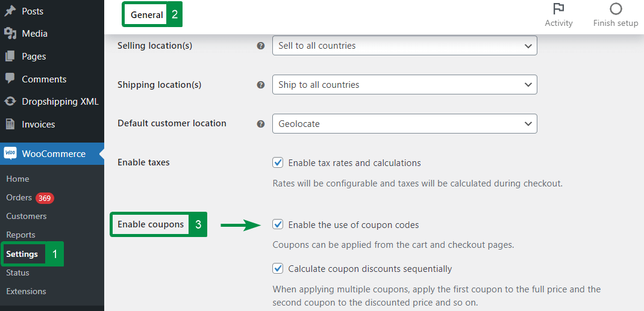
Task: Click the Pages icon in sidebar
Action: (x=10, y=56)
